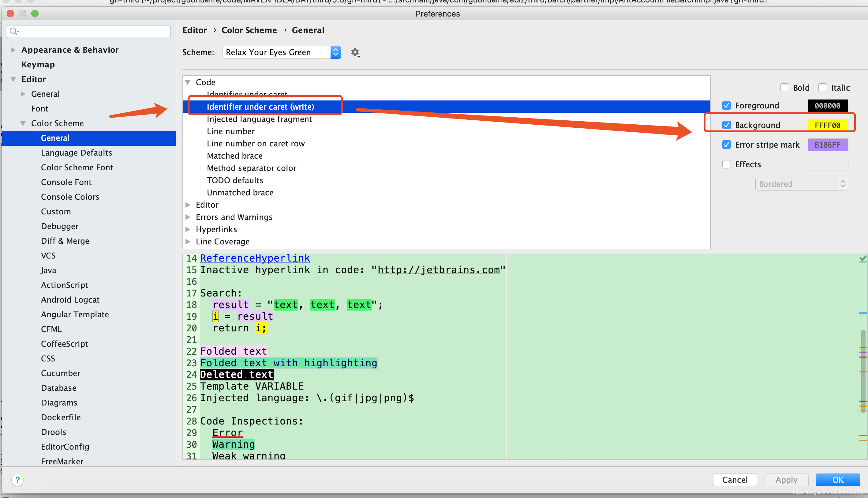Collapse the Editor sidebar section

coord(13,79)
